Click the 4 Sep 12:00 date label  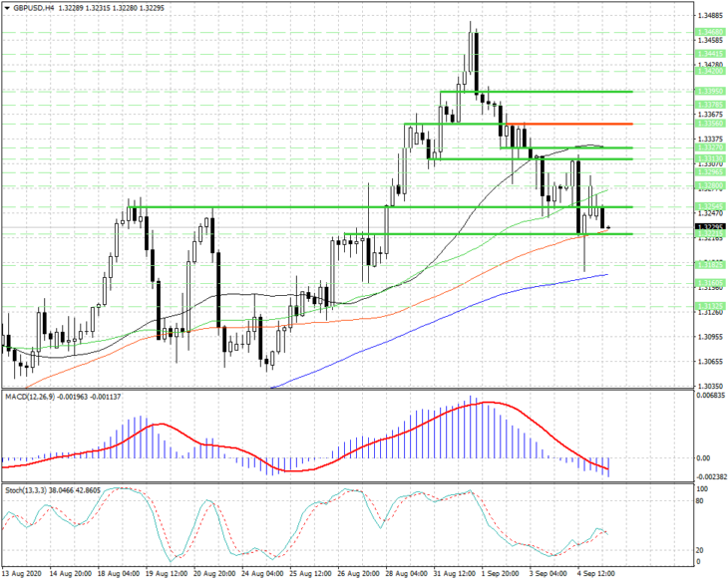[x=596, y=574]
